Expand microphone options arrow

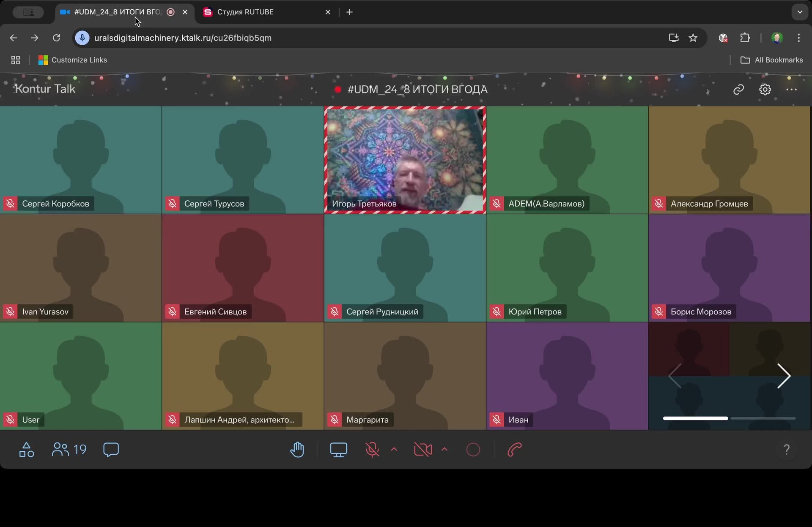394,449
